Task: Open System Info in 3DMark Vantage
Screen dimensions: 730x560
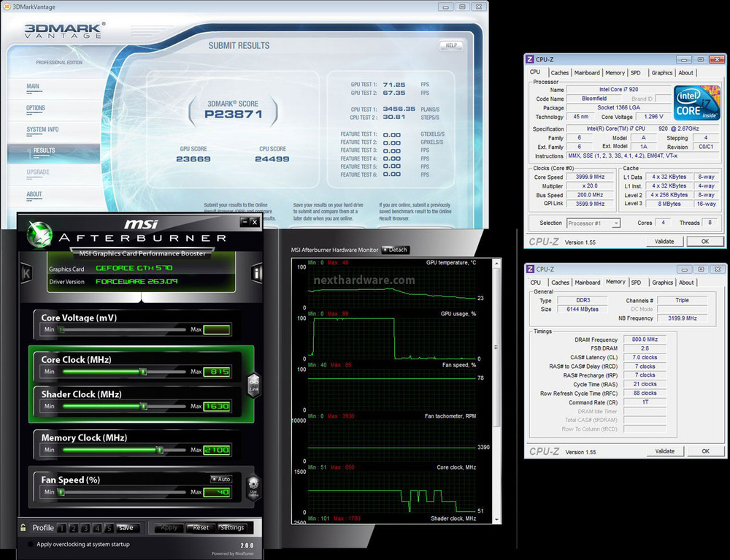Action: (42, 129)
